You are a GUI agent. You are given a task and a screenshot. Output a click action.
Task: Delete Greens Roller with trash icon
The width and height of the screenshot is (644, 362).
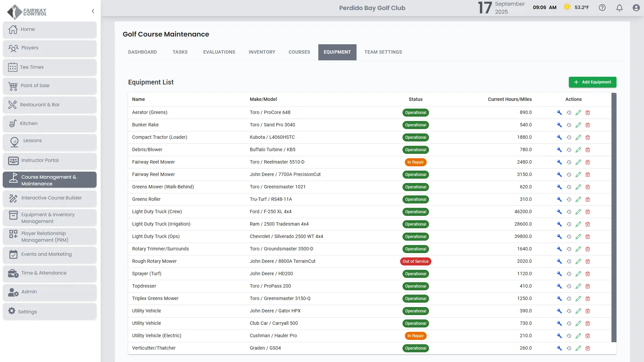(588, 199)
